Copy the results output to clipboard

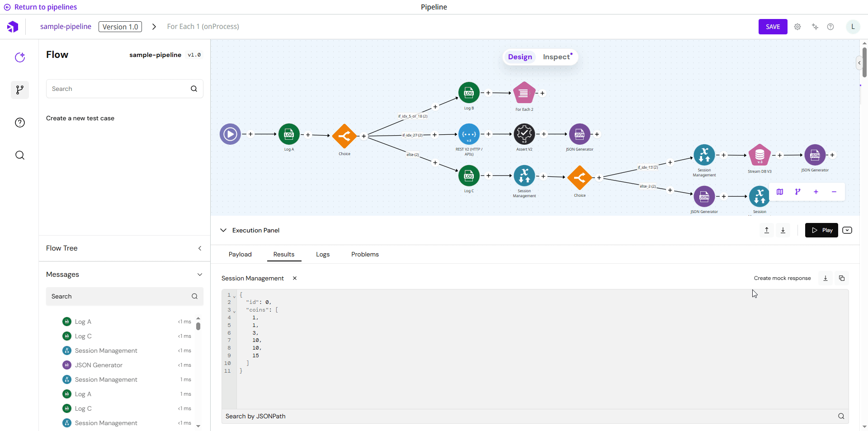click(x=842, y=278)
